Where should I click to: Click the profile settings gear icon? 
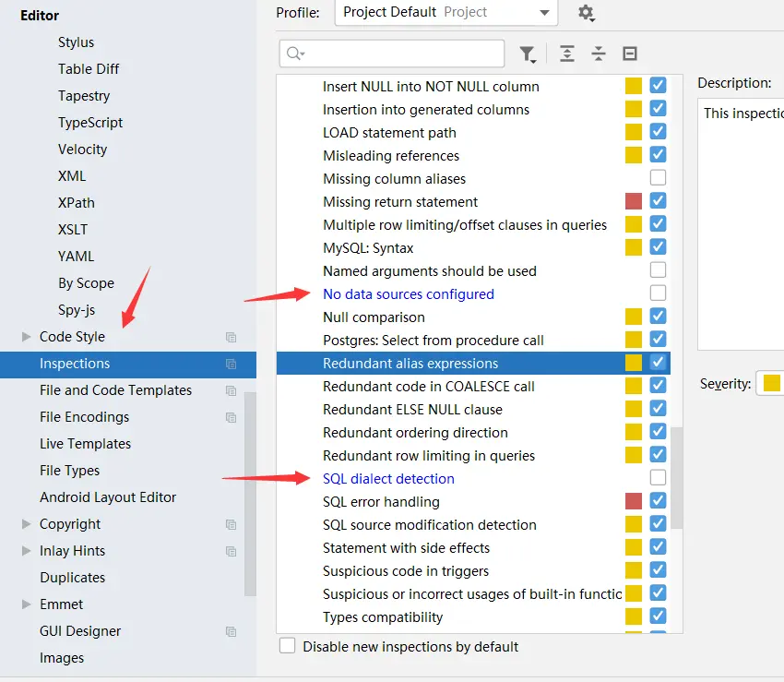click(586, 13)
